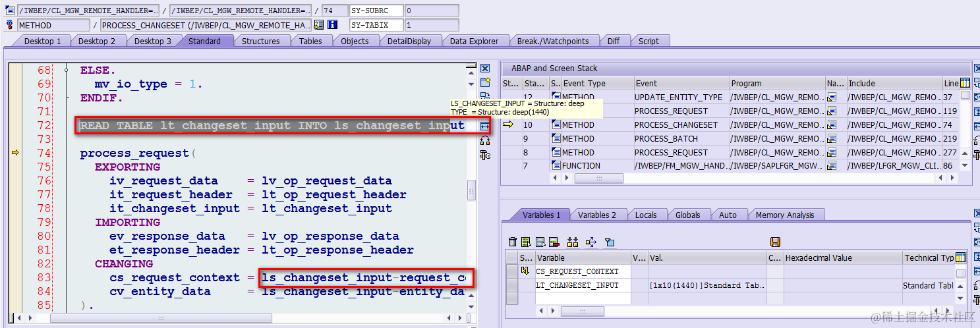
Task: Click the ABAP Stack horizontal scrollbar thumb
Action: point(598,178)
